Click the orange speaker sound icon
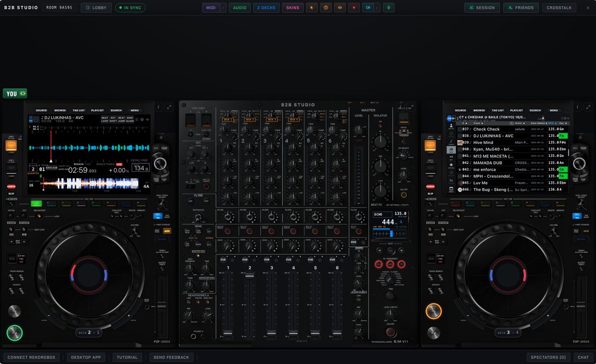 (x=340, y=7)
